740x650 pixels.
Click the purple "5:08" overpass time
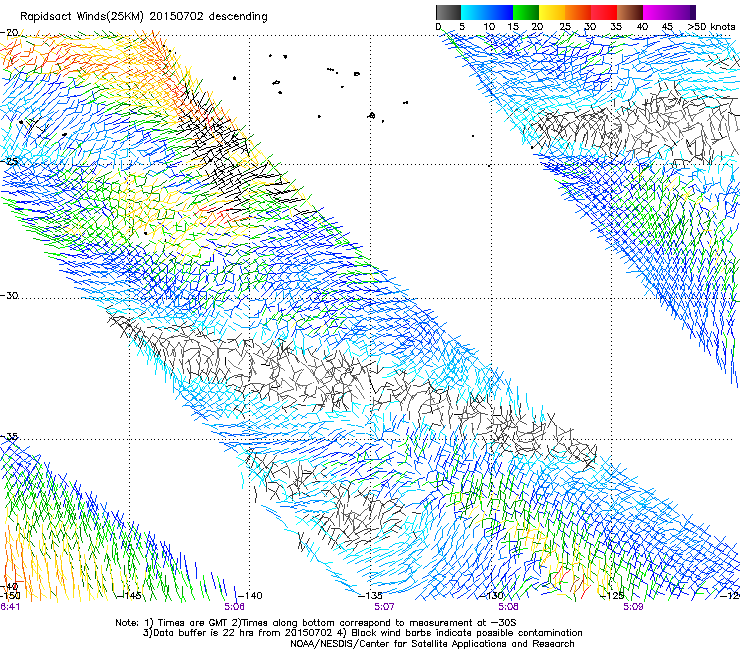(508, 606)
